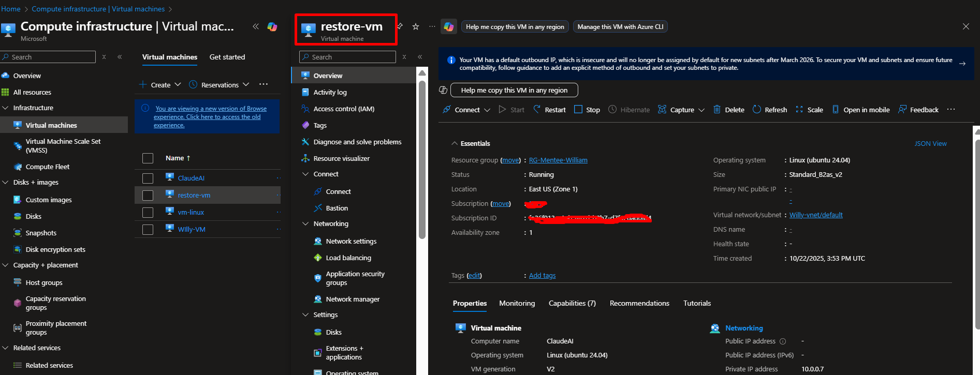Open the Connect dropdown arrow in toolbar
Screen dimensions: 980x375
(487, 110)
